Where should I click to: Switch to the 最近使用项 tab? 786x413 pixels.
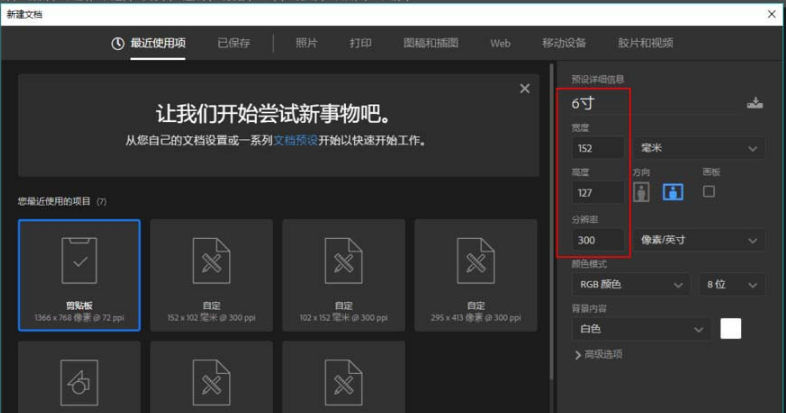pyautogui.click(x=158, y=43)
